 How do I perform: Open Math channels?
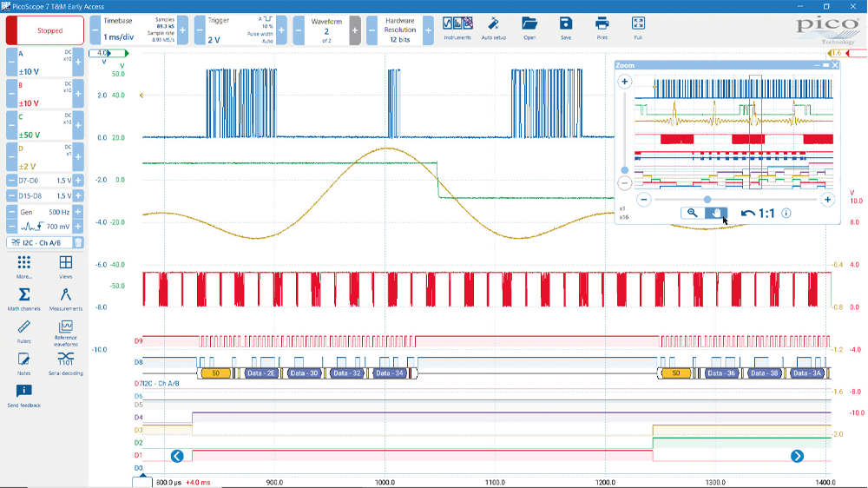coord(23,299)
